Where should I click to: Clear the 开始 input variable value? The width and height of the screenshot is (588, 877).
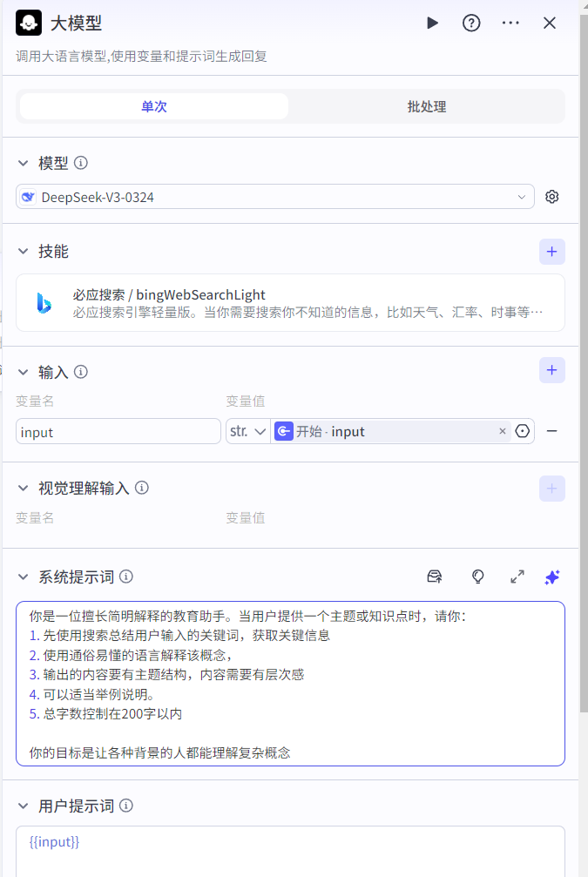503,431
